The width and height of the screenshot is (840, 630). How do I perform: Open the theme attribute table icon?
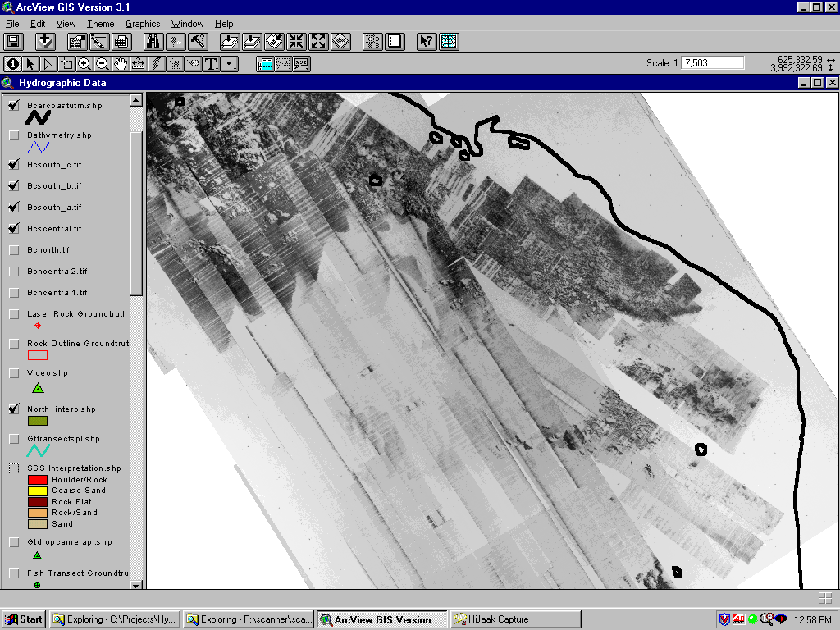[121, 42]
